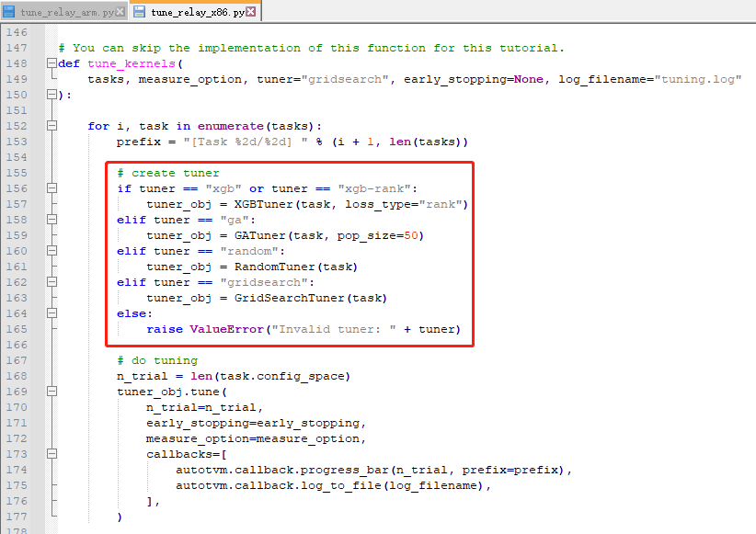This screenshot has width=756, height=534.
Task: Click GATuner on line 159
Action: pos(260,235)
